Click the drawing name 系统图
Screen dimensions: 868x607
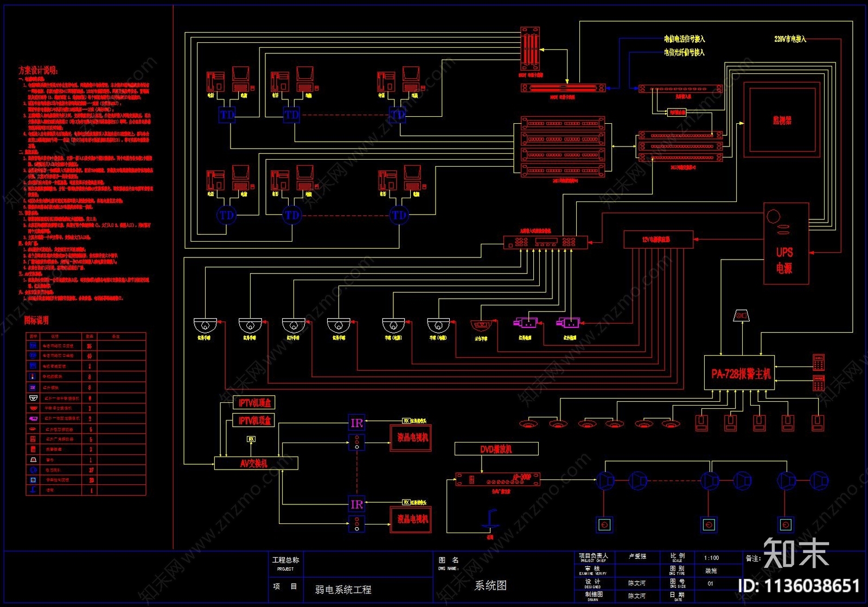tap(491, 585)
